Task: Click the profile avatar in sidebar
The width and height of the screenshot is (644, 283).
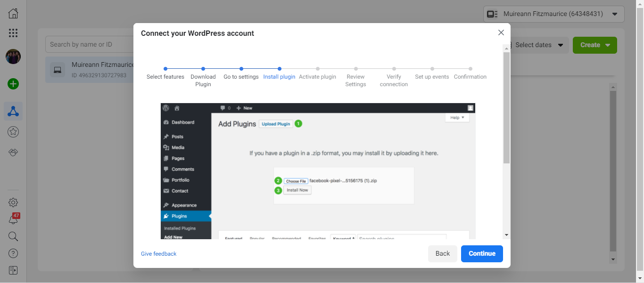Action: click(13, 57)
